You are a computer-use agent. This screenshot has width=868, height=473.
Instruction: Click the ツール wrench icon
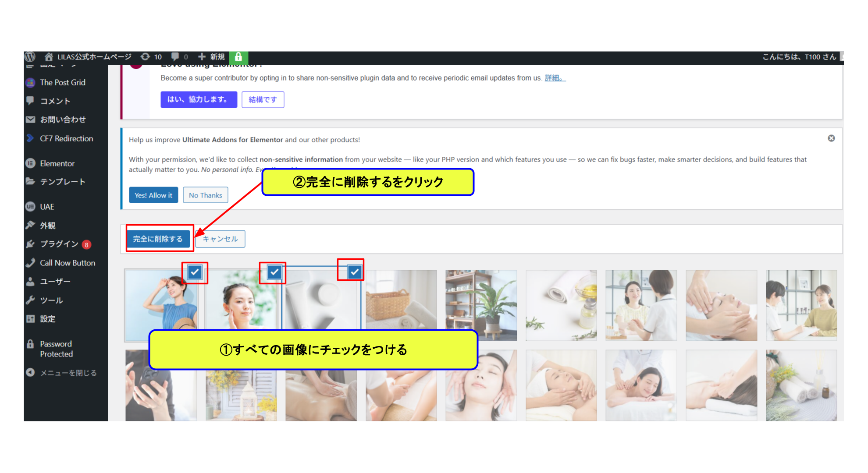(x=30, y=300)
